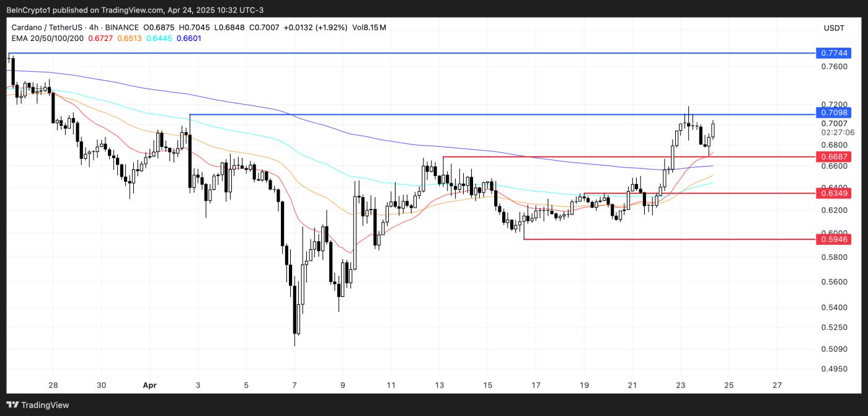This screenshot has height=416, width=868.
Task: Click the red 0.5946 support price label
Action: click(833, 239)
